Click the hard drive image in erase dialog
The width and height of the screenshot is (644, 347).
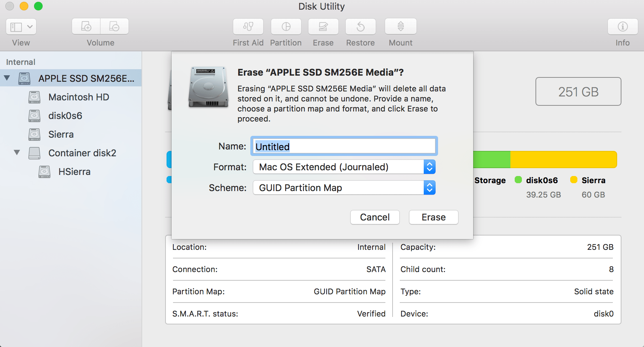pyautogui.click(x=208, y=87)
